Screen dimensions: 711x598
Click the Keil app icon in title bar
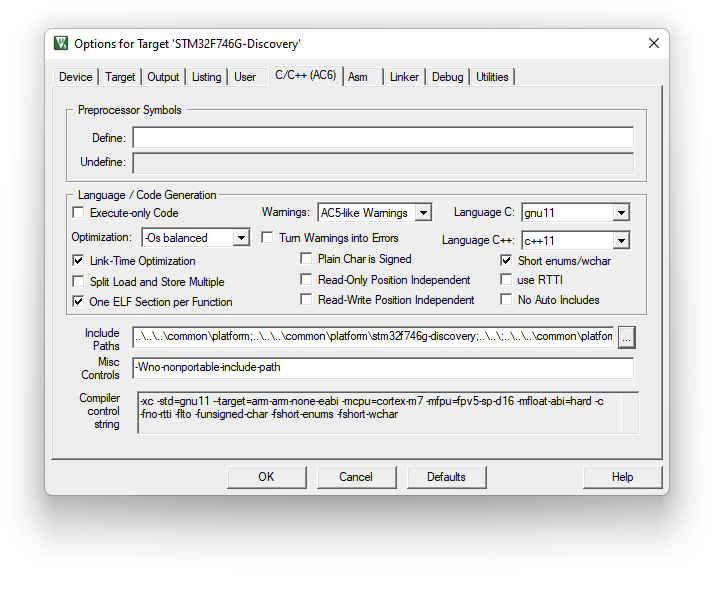tap(61, 44)
